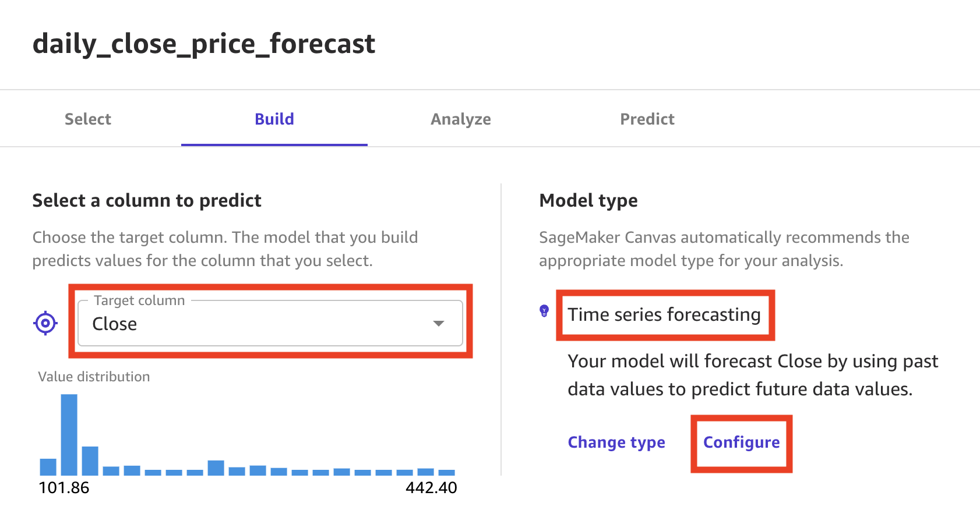The height and width of the screenshot is (510, 980).
Task: Click the Select a column to predict heading
Action: [147, 201]
